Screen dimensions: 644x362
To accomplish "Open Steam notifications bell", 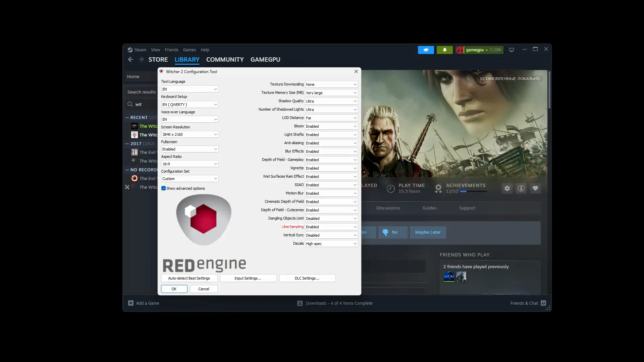I will pyautogui.click(x=444, y=50).
